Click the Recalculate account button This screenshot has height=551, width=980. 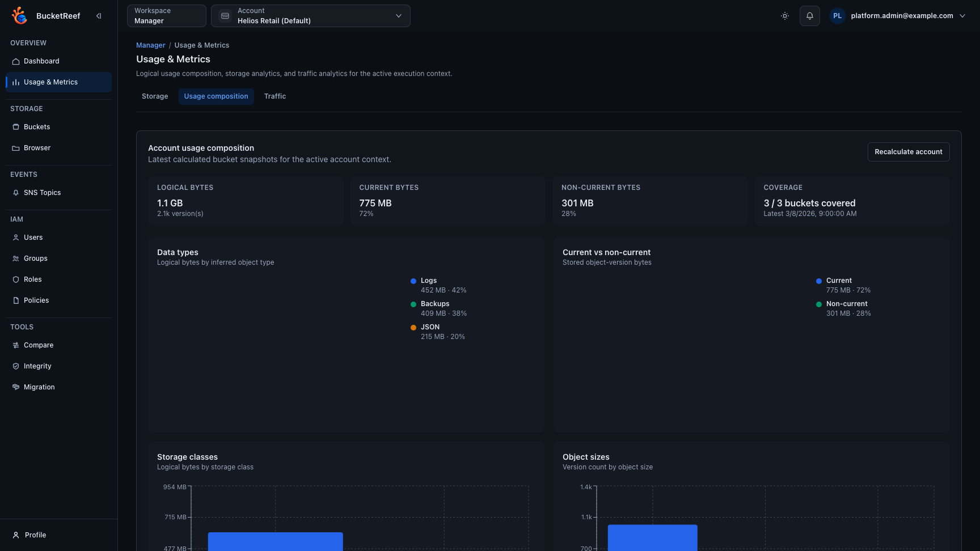click(909, 152)
